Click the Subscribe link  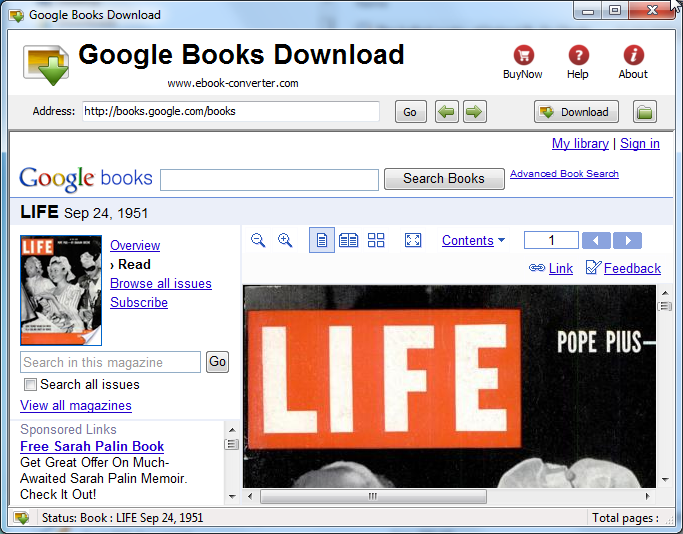pyautogui.click(x=139, y=302)
